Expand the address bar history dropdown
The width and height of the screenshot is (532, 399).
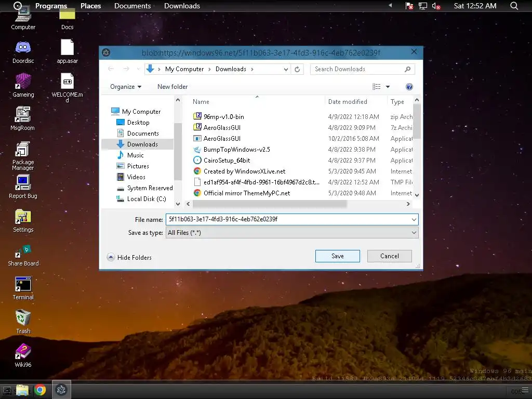pos(286,69)
